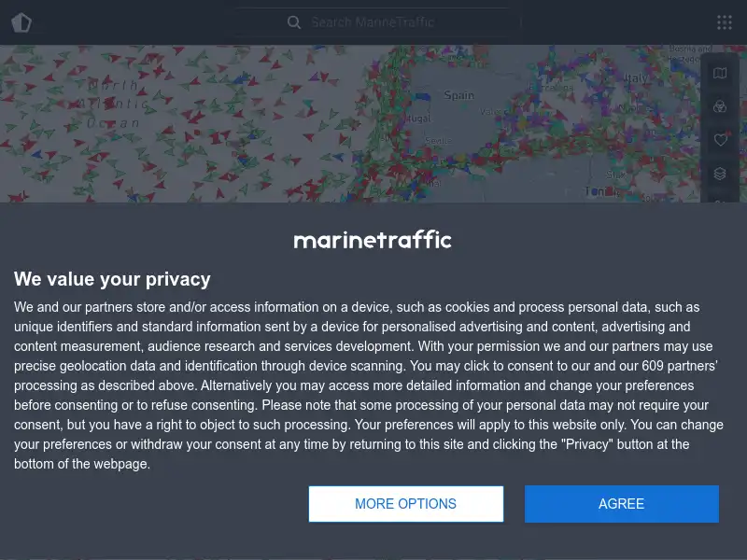Click the search magnifier icon
Viewport: 747px width, 560px height.
(294, 21)
